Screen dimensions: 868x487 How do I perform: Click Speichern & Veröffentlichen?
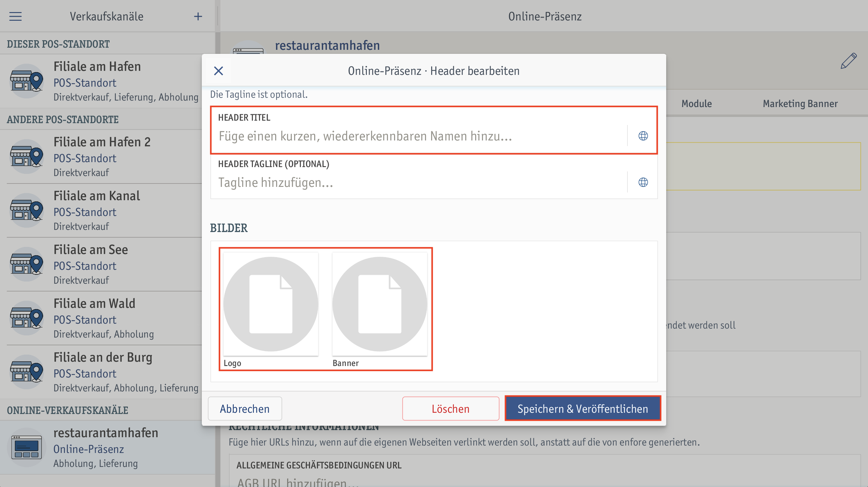click(x=583, y=408)
